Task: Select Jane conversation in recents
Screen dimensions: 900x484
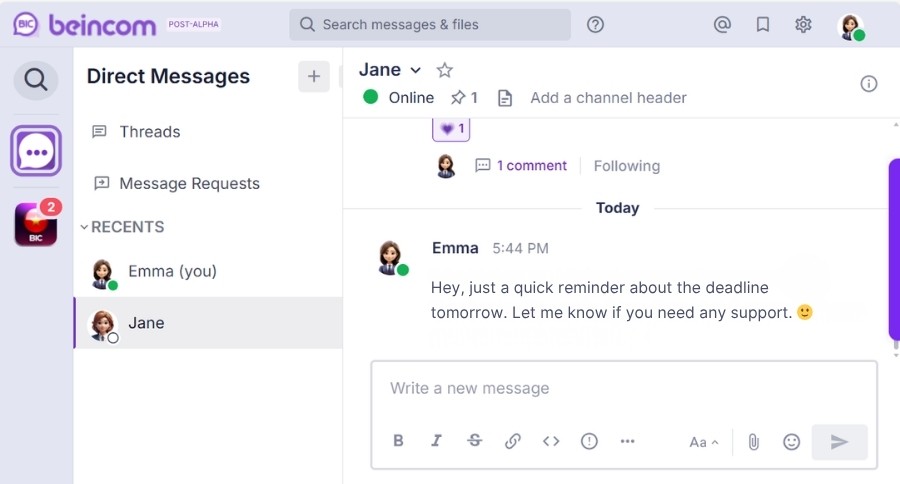Action: point(208,323)
